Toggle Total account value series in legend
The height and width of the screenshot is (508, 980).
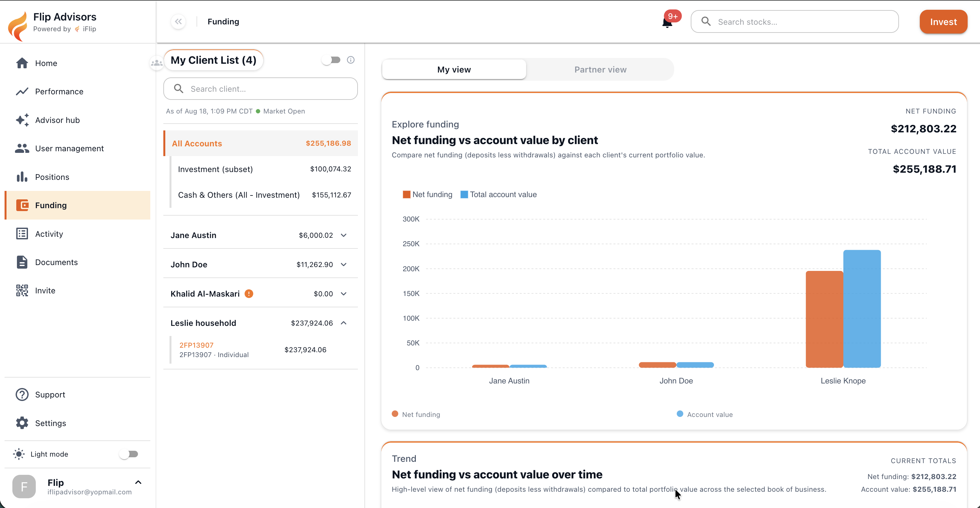point(498,194)
